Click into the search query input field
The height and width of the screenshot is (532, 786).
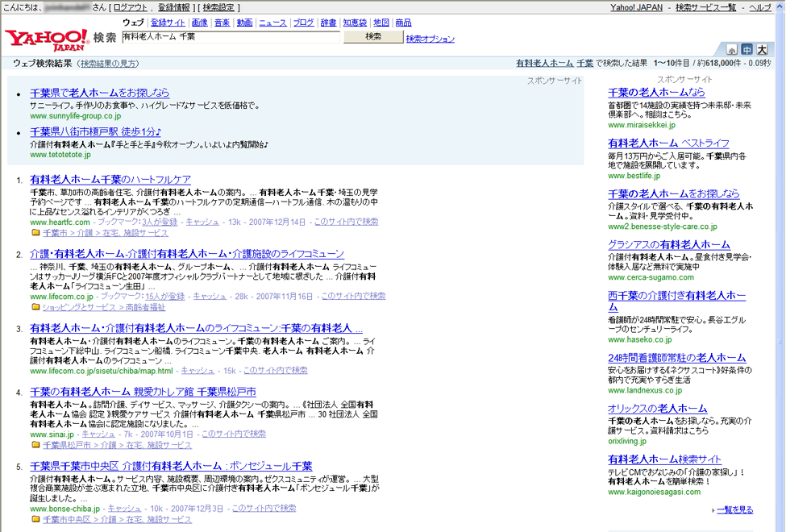coord(232,37)
